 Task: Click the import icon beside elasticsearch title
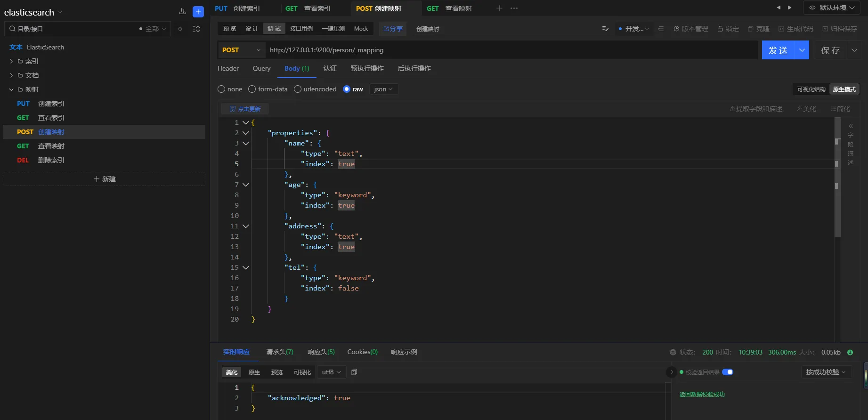183,12
